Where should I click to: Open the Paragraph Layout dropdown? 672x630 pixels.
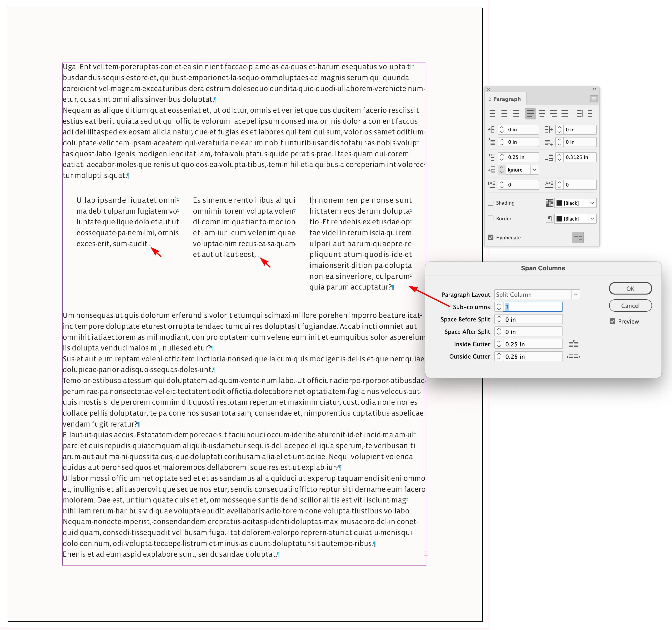[575, 295]
